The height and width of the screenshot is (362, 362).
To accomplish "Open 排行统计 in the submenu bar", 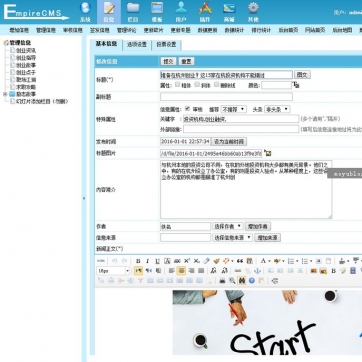I will click(261, 30).
